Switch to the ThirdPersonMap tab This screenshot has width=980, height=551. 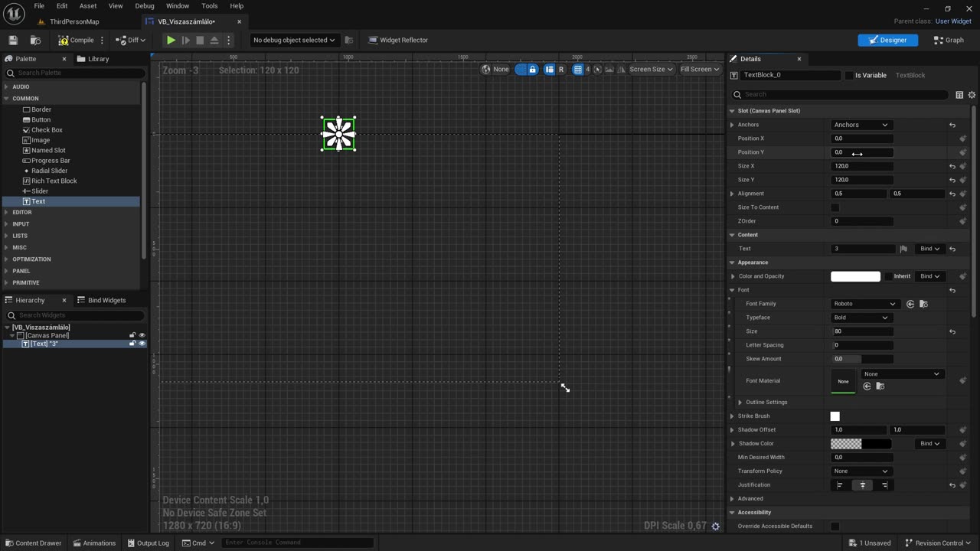(x=74, y=21)
